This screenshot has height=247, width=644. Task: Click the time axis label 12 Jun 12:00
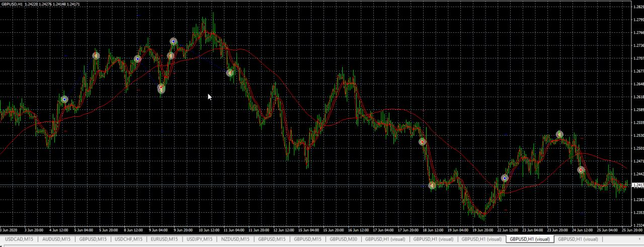tap(284, 230)
